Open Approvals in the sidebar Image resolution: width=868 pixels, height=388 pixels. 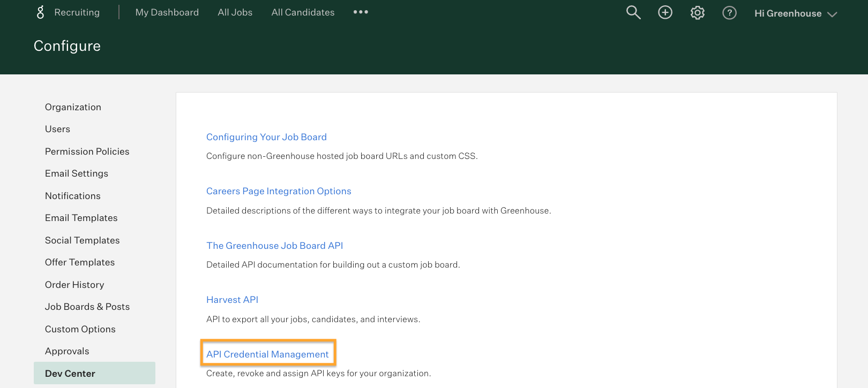click(x=67, y=351)
